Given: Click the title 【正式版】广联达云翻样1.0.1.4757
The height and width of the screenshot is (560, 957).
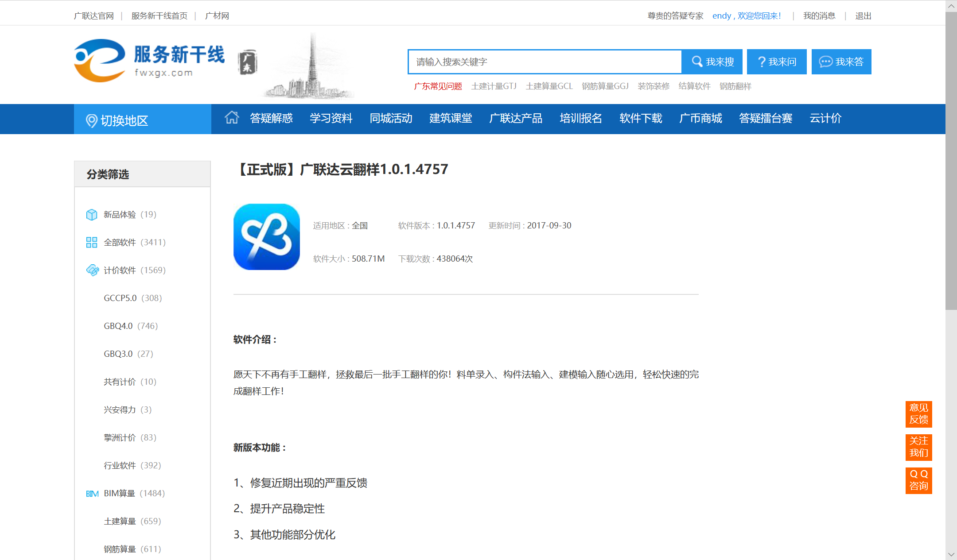Looking at the screenshot, I should pos(341,170).
